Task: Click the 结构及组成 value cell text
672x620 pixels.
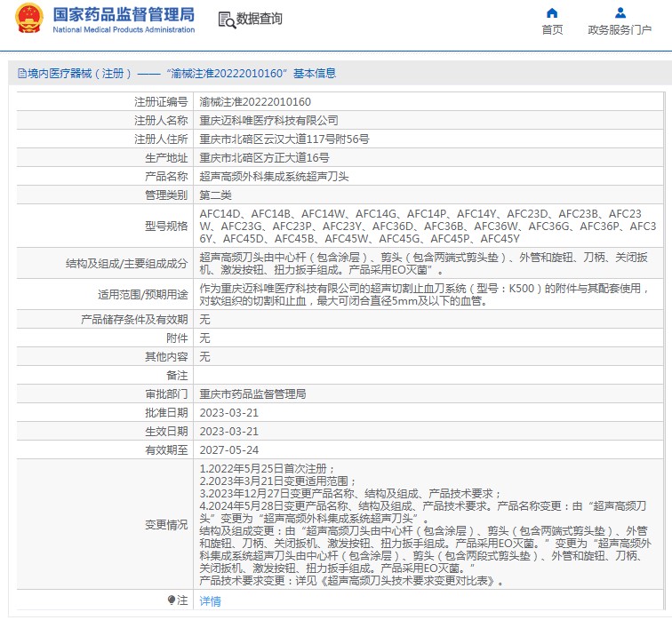Action: point(423,263)
